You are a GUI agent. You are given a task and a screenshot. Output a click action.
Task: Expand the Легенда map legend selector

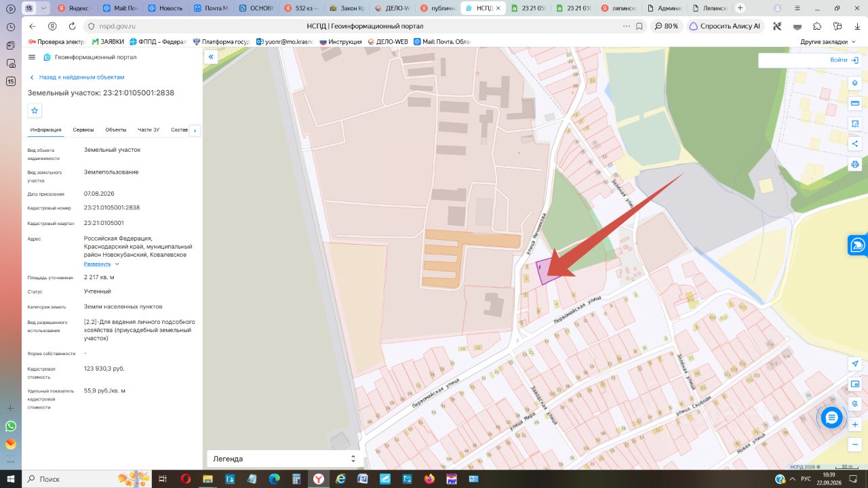[x=285, y=459]
